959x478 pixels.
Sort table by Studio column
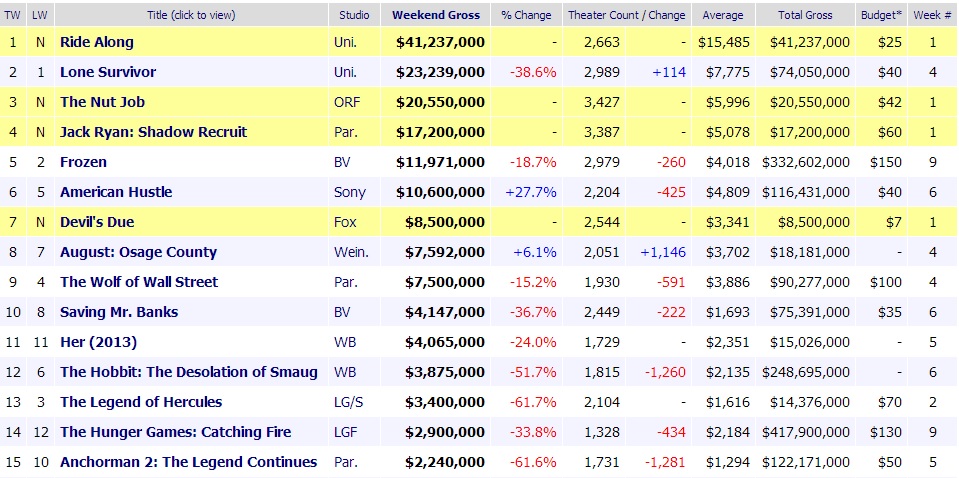(x=355, y=15)
